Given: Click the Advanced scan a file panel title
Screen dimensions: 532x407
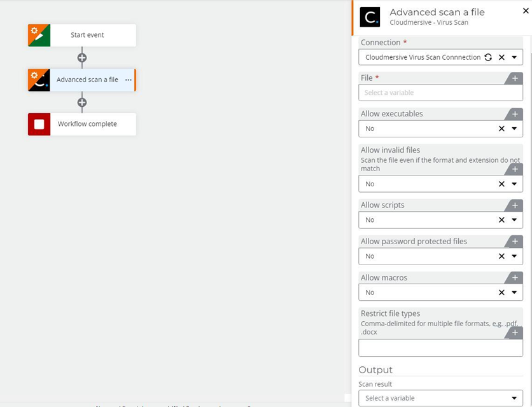Looking at the screenshot, I should [437, 12].
